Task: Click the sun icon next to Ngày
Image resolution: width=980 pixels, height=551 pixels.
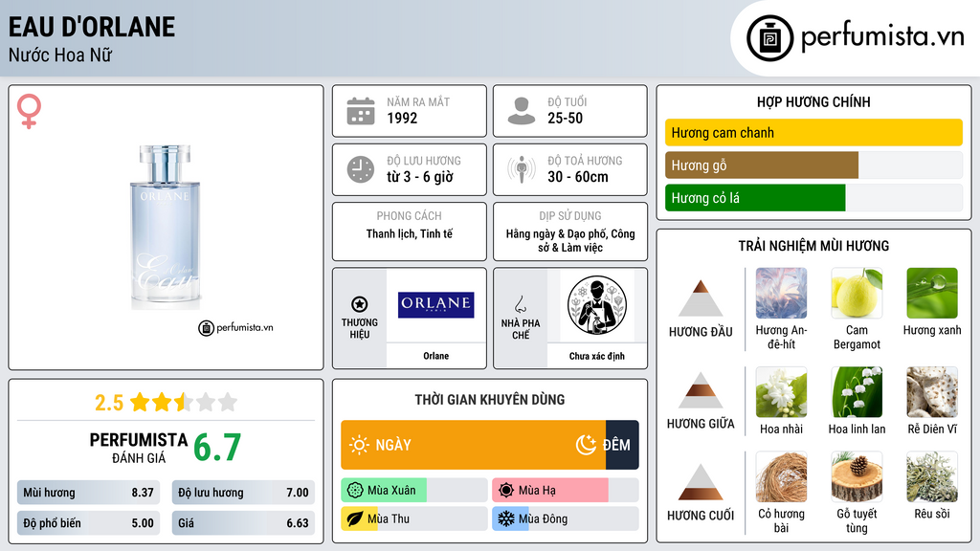Action: point(360,445)
